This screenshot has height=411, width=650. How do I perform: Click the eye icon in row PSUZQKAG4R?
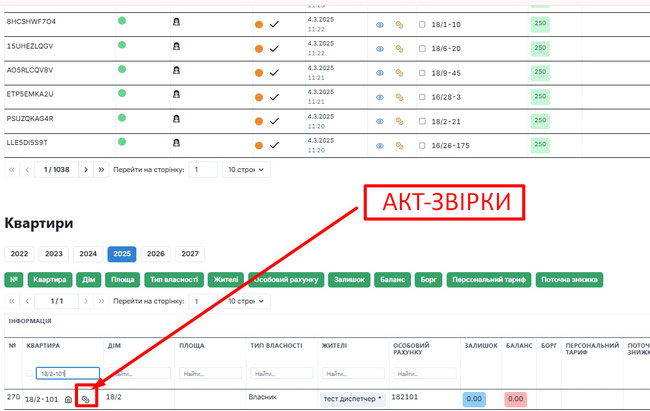click(380, 122)
